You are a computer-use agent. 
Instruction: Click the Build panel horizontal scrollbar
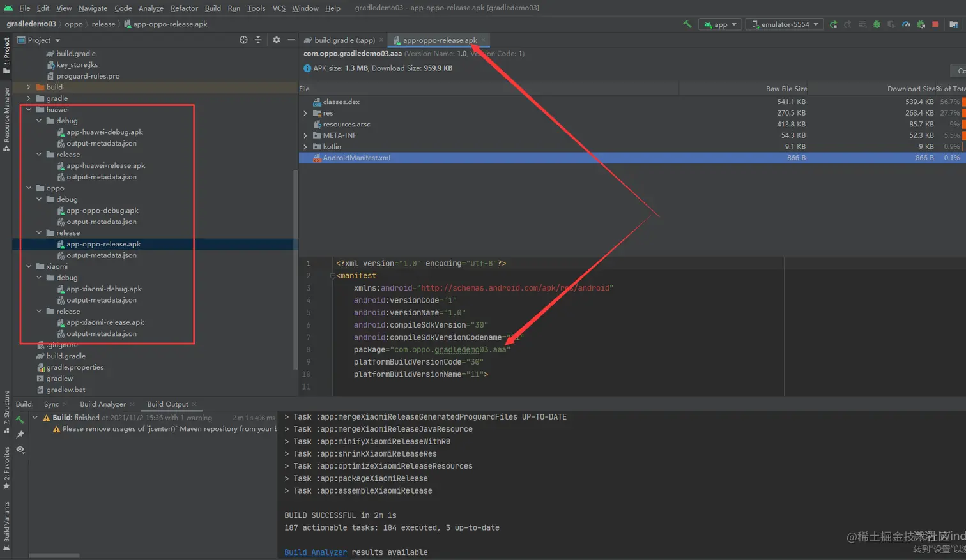pyautogui.click(x=54, y=556)
